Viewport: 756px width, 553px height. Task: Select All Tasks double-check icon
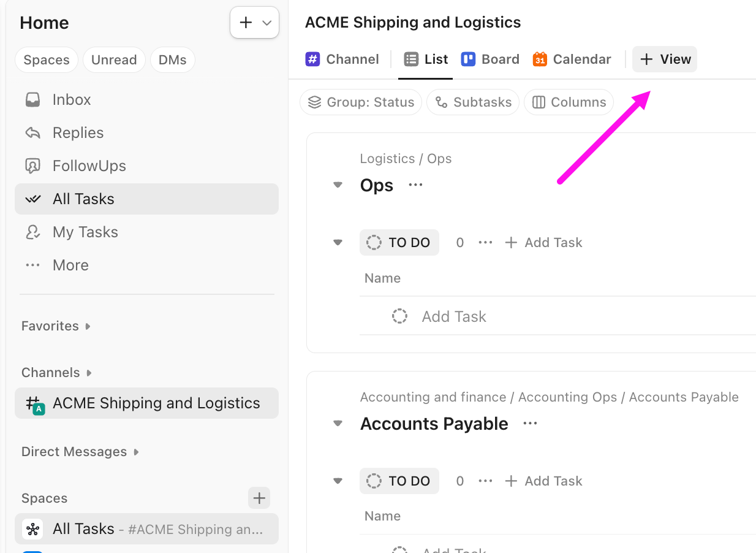tap(34, 199)
